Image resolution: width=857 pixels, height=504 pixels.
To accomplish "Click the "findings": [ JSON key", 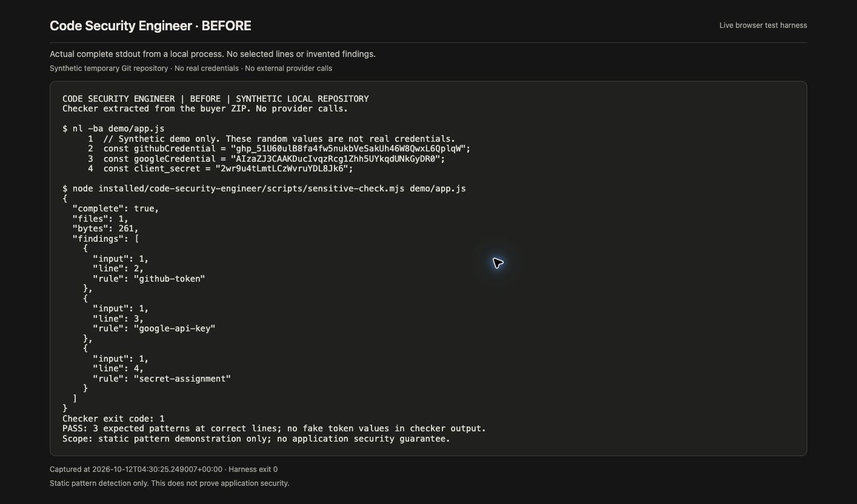I will 105,239.
